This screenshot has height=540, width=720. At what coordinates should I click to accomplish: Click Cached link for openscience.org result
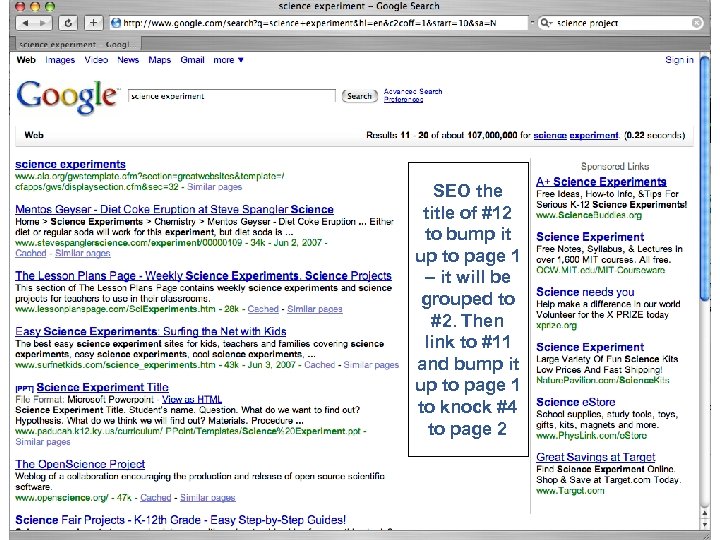[156, 498]
